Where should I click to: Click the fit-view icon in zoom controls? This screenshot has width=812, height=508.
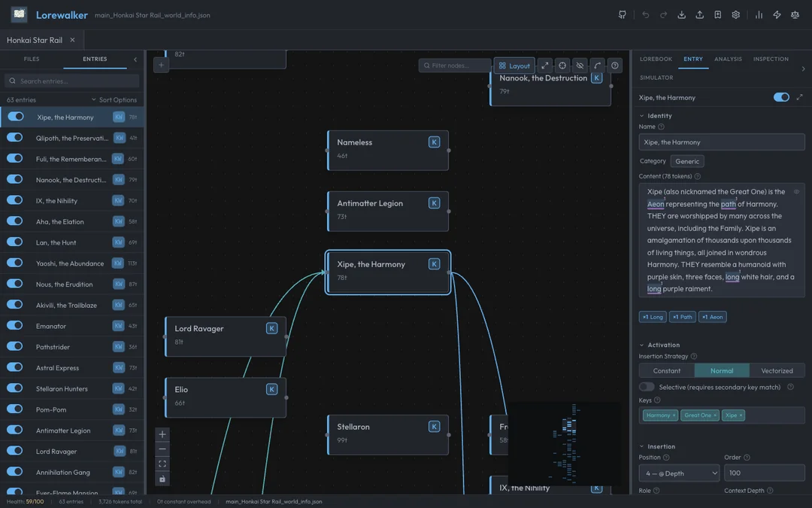point(162,464)
